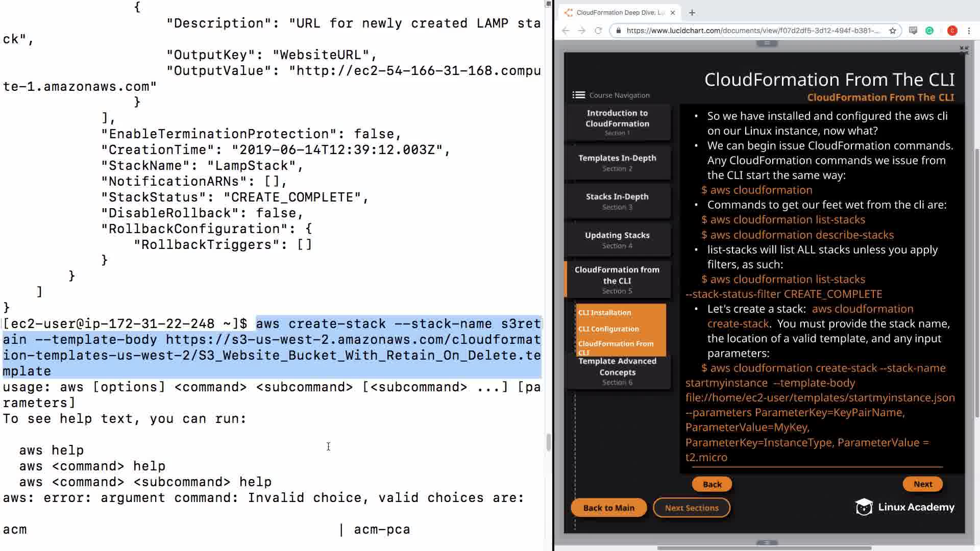Open Template Advanced Concepts Section 6
This screenshot has width=980, height=551.
(617, 371)
